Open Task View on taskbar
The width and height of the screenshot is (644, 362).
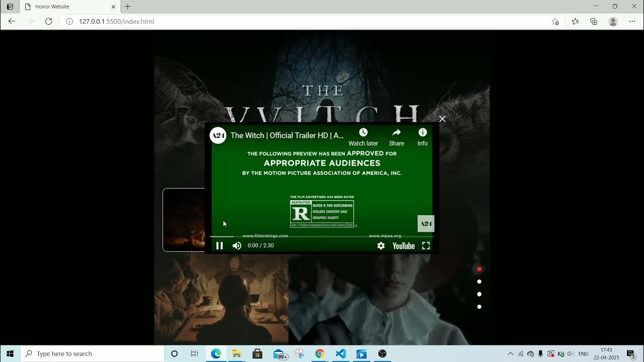[x=194, y=353]
